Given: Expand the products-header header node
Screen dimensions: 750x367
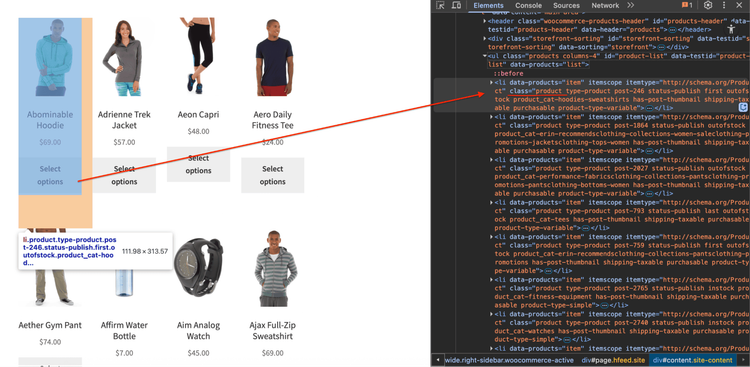Looking at the screenshot, I should (485, 21).
